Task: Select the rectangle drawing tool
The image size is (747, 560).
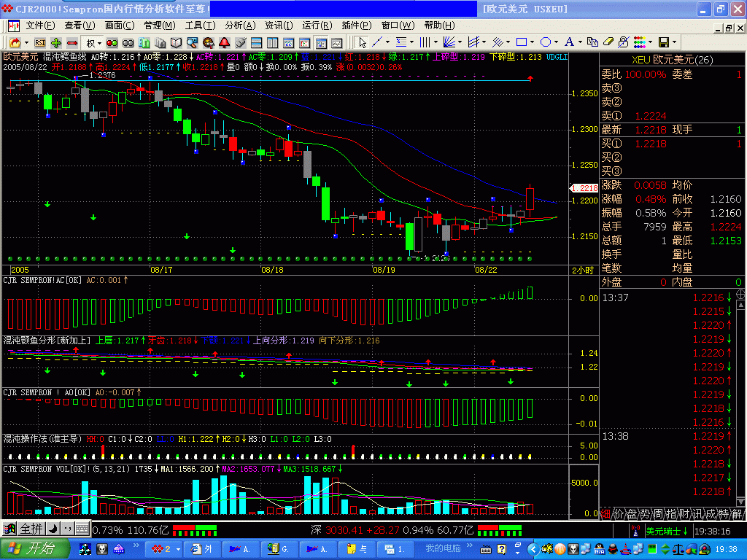Action: coord(522,42)
